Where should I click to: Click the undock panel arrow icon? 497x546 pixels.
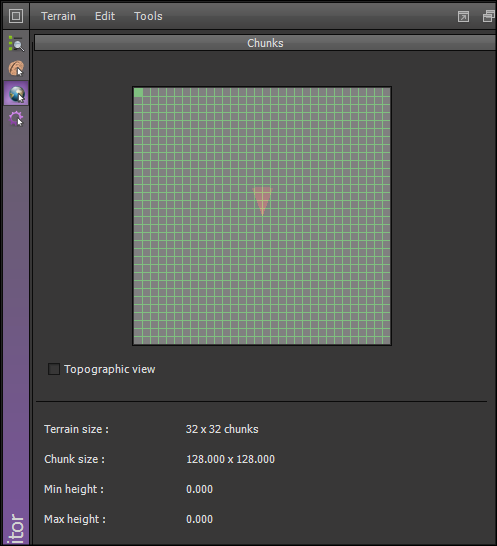pyautogui.click(x=463, y=16)
